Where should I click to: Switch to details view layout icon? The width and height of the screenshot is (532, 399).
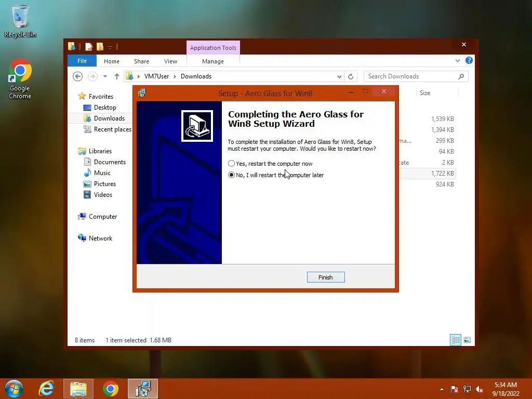click(x=456, y=340)
